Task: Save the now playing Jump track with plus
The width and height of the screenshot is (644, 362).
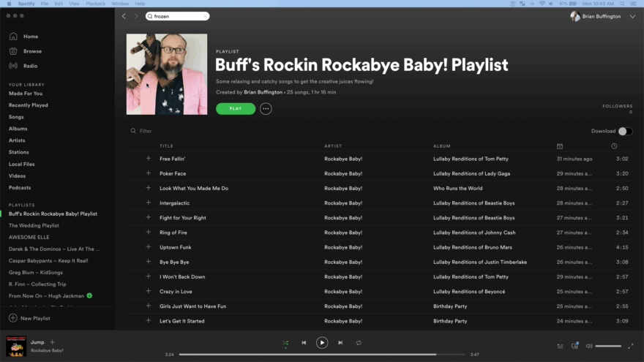Action: (x=52, y=342)
